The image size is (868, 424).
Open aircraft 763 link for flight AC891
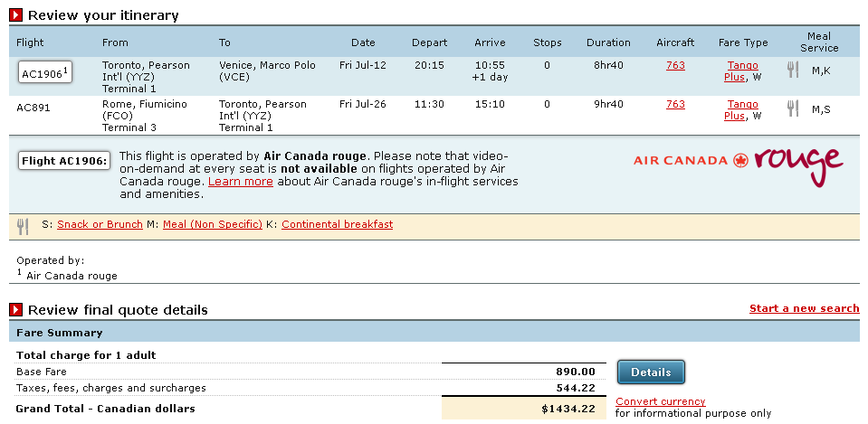tap(675, 104)
